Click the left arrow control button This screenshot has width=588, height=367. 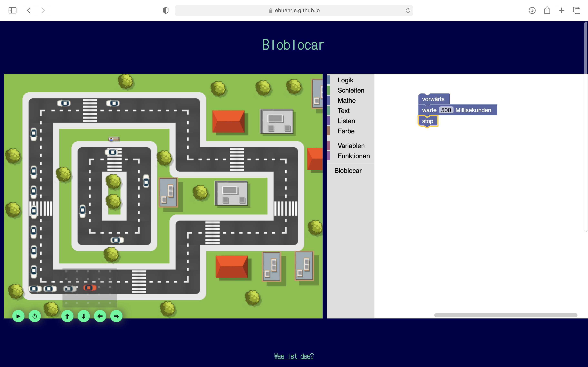click(100, 316)
